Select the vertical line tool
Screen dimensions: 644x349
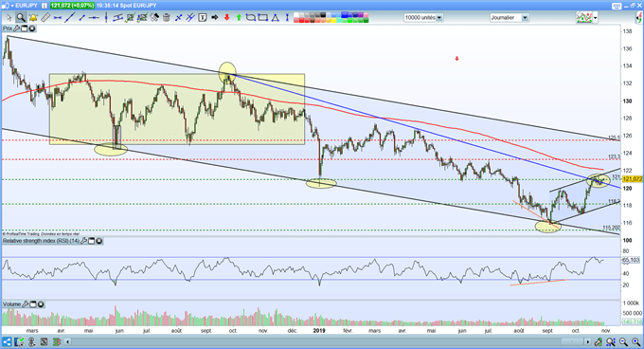tap(106, 18)
